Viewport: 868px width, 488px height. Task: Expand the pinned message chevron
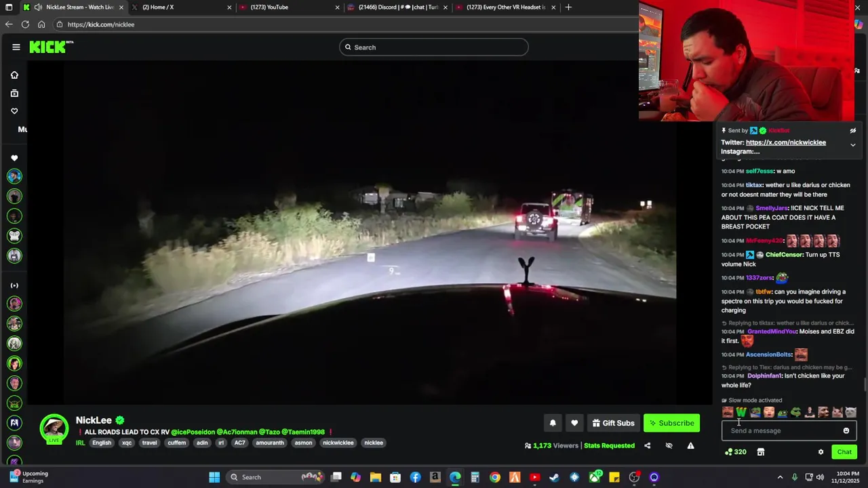point(853,145)
